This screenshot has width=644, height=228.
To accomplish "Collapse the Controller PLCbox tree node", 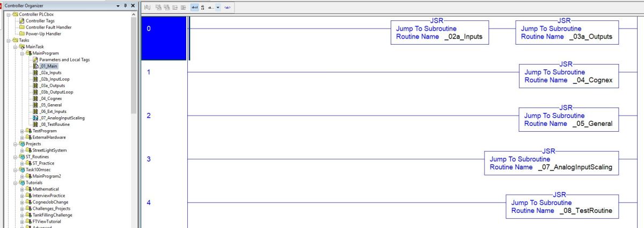I will click(8, 14).
